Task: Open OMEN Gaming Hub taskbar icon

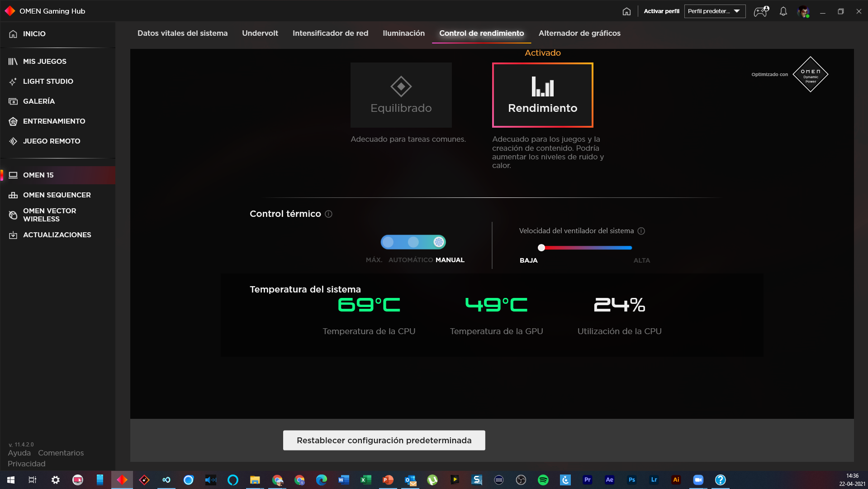Action: tap(122, 480)
